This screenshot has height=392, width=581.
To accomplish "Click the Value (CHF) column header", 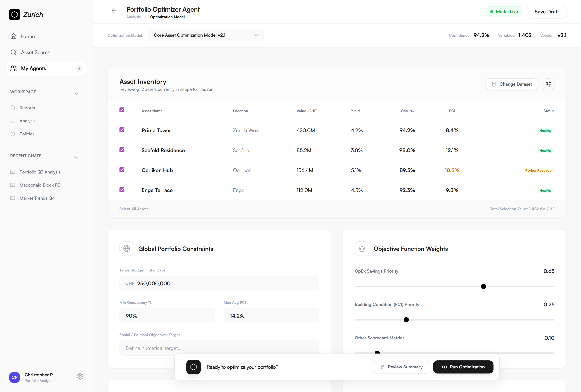I will click(x=307, y=111).
